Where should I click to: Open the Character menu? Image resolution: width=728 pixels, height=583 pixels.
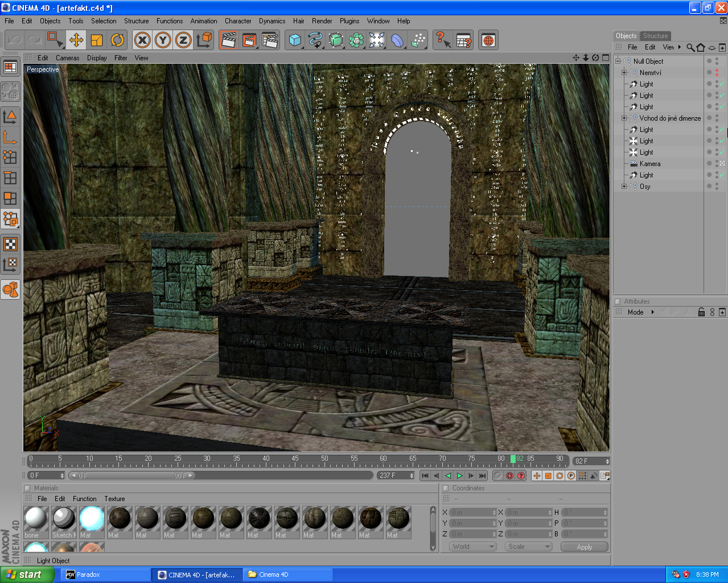click(x=238, y=21)
